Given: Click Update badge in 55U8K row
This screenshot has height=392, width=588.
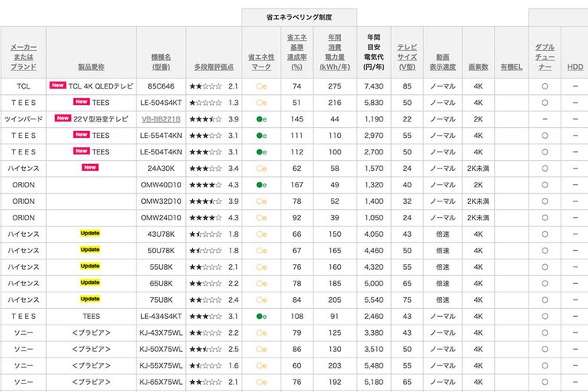Looking at the screenshot, I should tap(90, 267).
